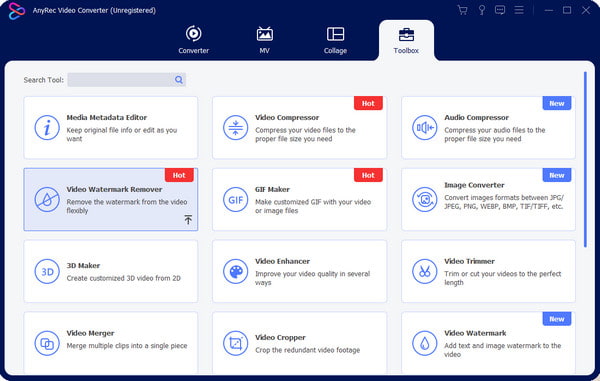
Task: Maximize the AnyRec window
Action: tap(567, 10)
